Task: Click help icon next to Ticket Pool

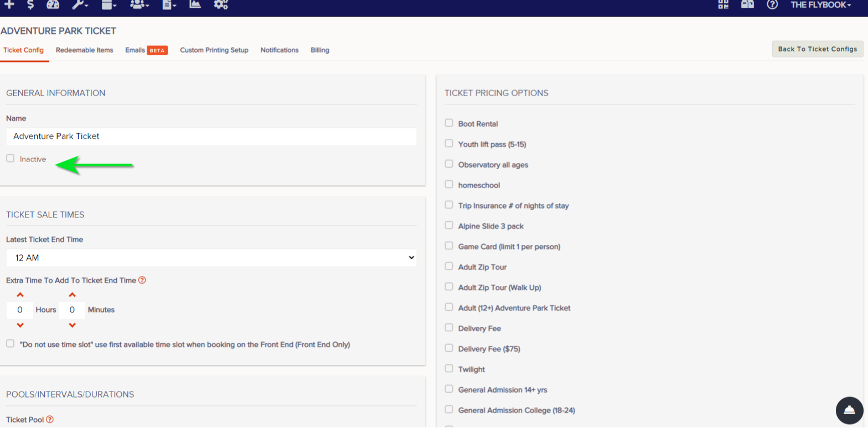Action: pos(50,420)
